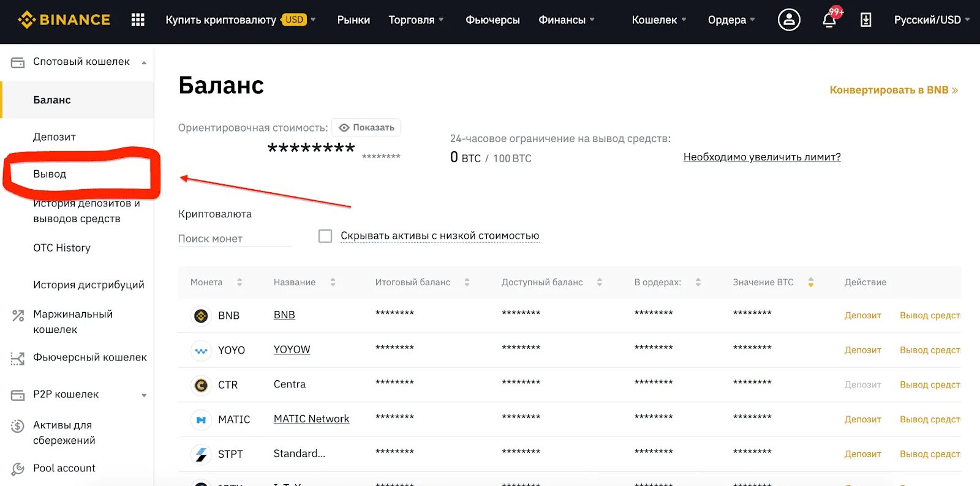Click Вывод средств in YOYO row
980x486 pixels.
(x=930, y=350)
